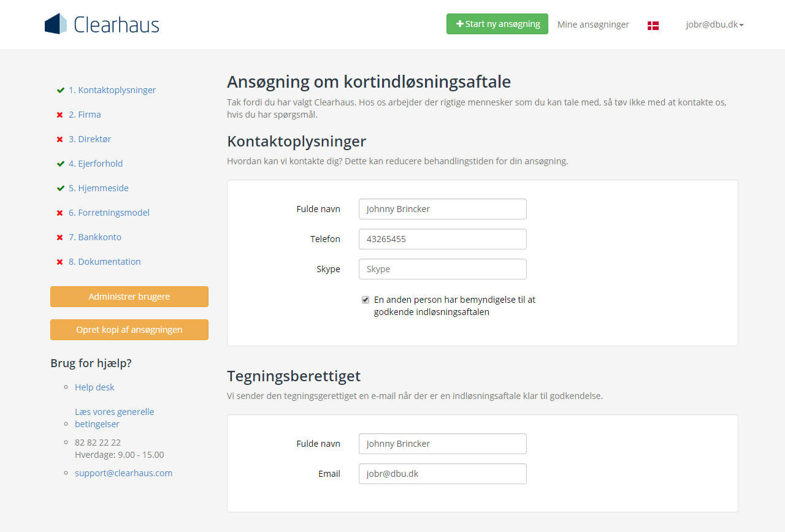Go to step 6. Forretningsmodel

tap(109, 213)
